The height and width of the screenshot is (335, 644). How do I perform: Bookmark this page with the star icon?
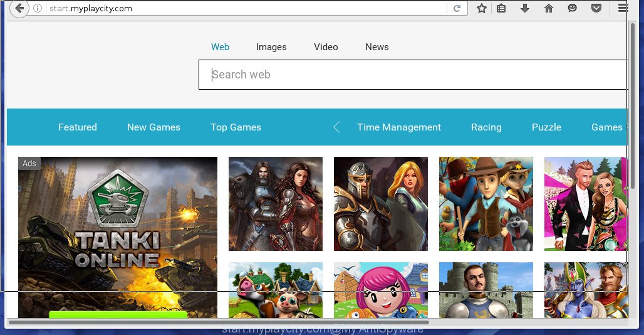pyautogui.click(x=482, y=8)
